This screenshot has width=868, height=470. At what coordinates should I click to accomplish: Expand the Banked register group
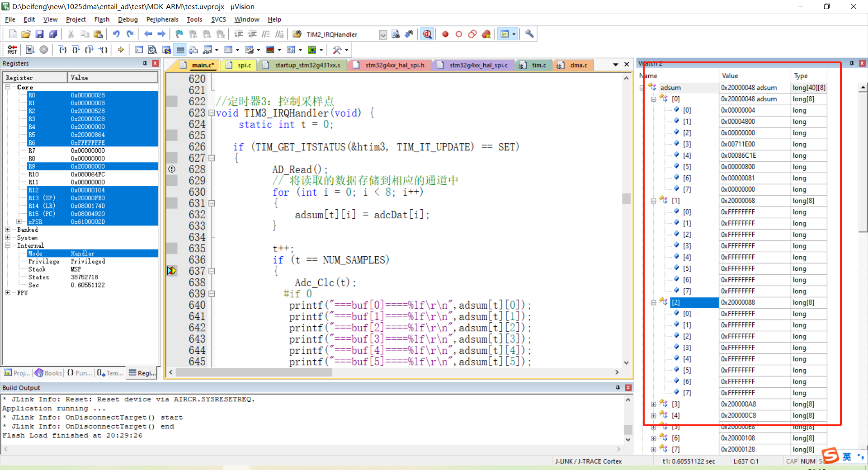[x=8, y=230]
